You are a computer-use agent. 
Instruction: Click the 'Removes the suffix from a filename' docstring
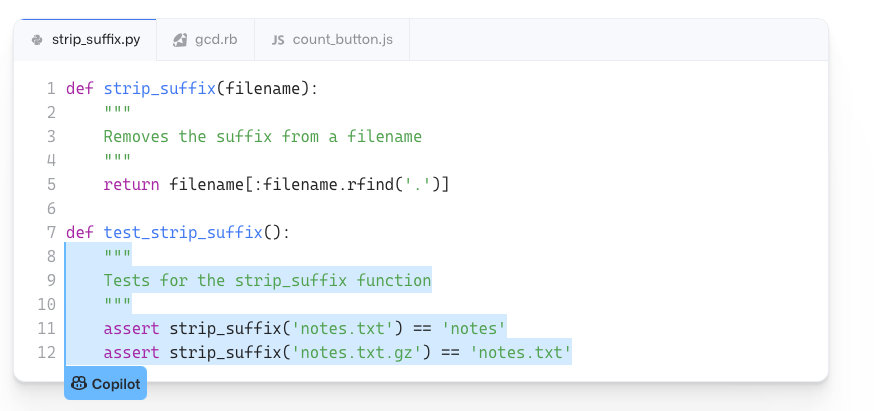263,137
